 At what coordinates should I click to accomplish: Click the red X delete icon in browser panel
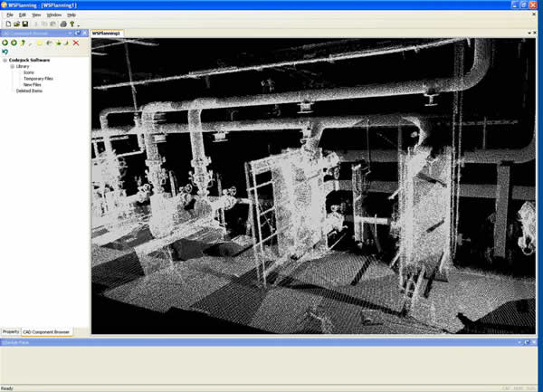point(76,43)
